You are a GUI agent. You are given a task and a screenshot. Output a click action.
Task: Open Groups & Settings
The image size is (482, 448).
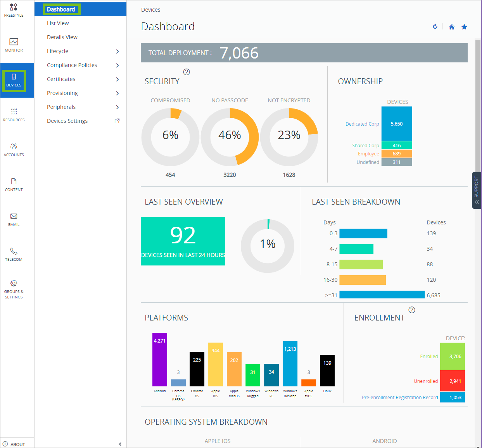tap(14, 289)
